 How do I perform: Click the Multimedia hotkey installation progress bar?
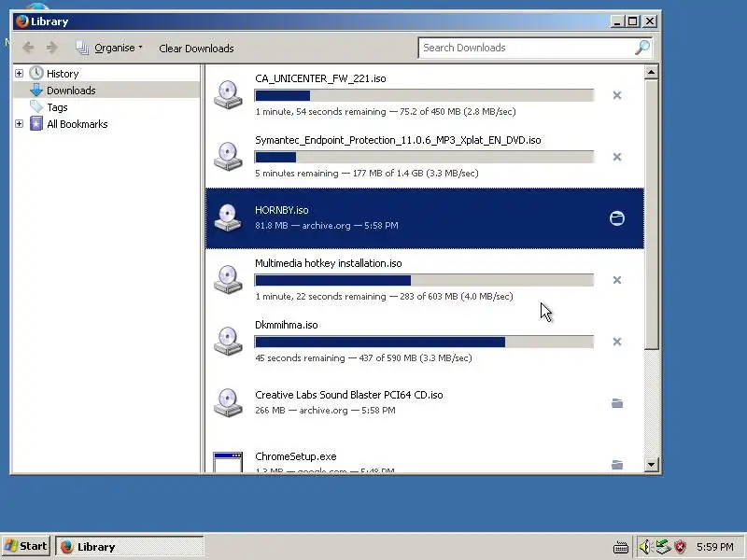[x=424, y=280]
